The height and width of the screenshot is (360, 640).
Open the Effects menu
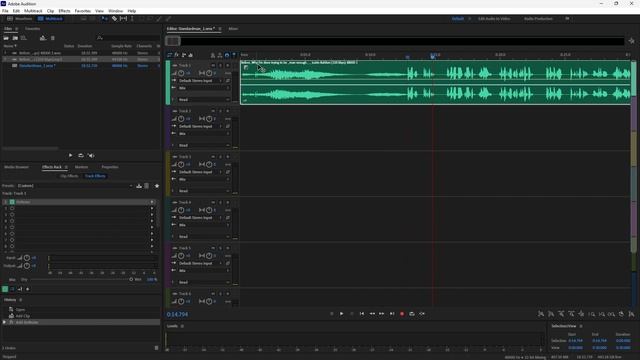point(64,11)
